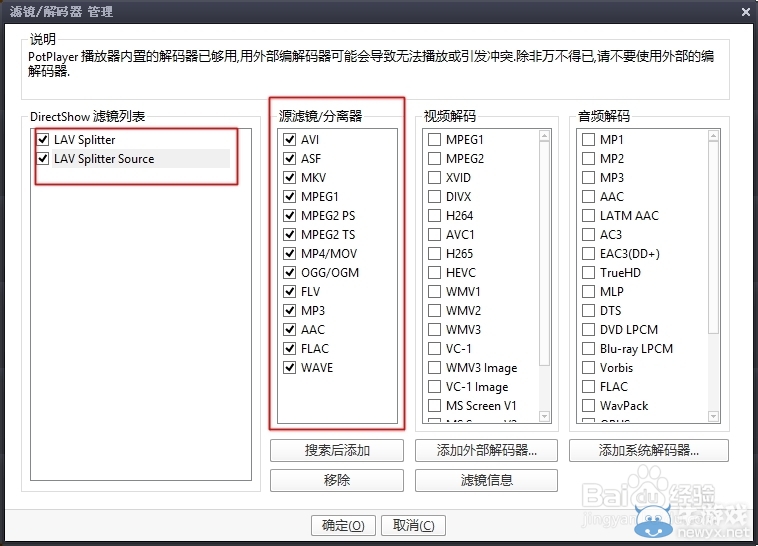Enable WMV2 video decoder checkbox
Image resolution: width=758 pixels, height=546 pixels.
tap(435, 310)
